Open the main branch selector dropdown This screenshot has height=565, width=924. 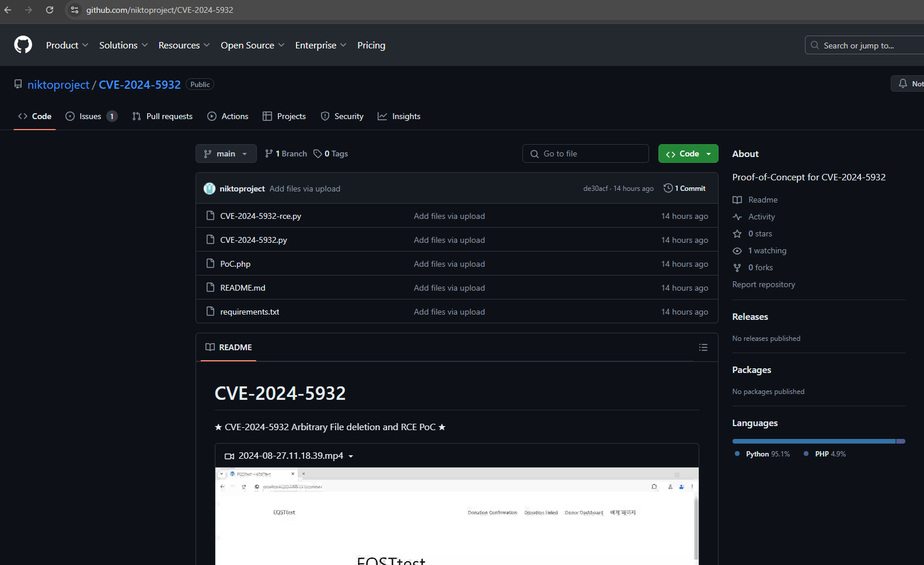click(226, 154)
